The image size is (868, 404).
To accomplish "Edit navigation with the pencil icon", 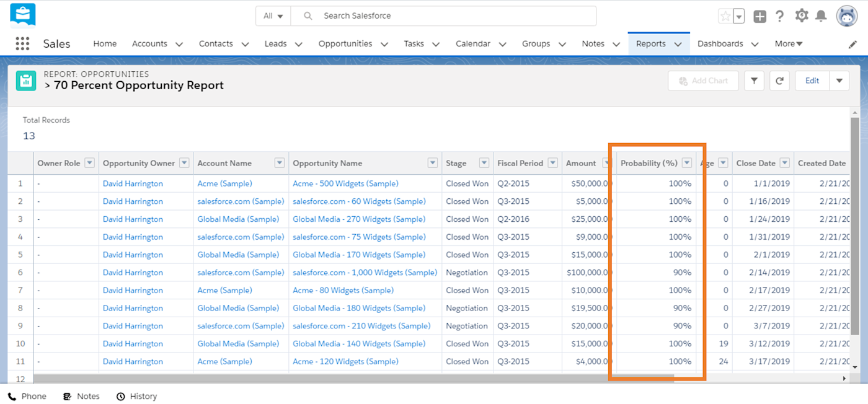I will pos(852,45).
